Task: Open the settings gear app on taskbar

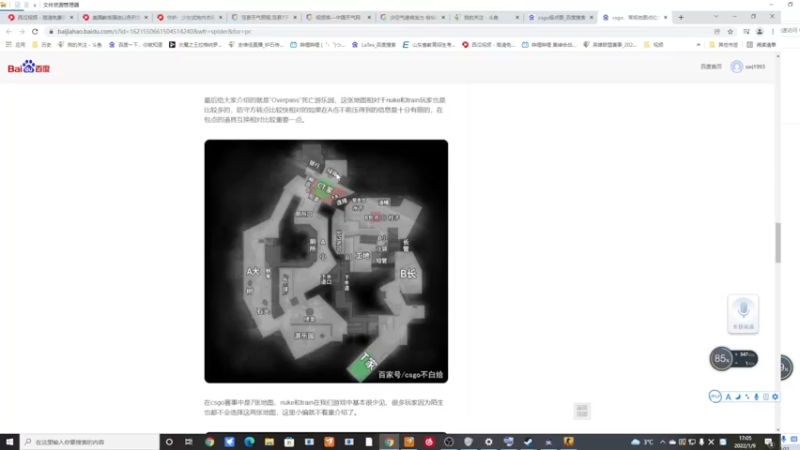Action: point(488,442)
